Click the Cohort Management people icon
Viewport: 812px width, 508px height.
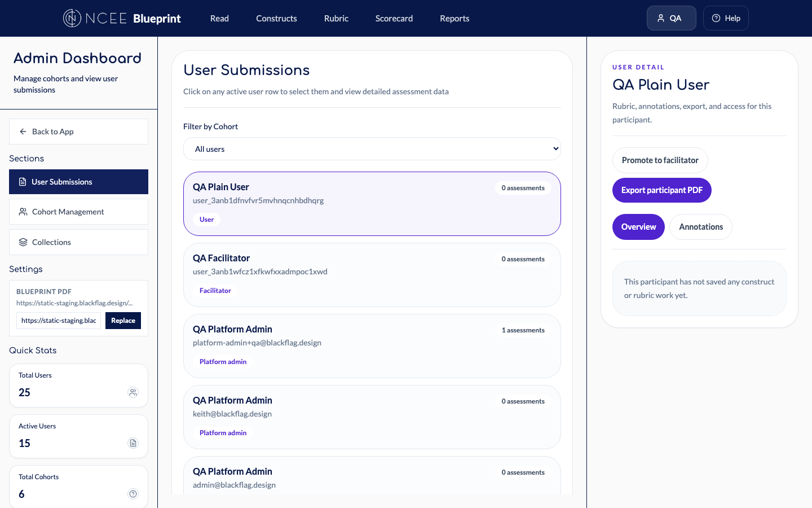(x=23, y=212)
